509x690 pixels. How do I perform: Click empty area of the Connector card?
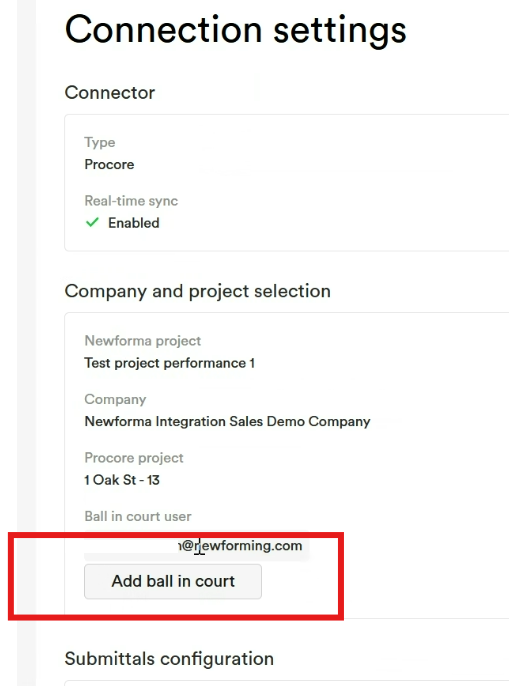point(330,183)
